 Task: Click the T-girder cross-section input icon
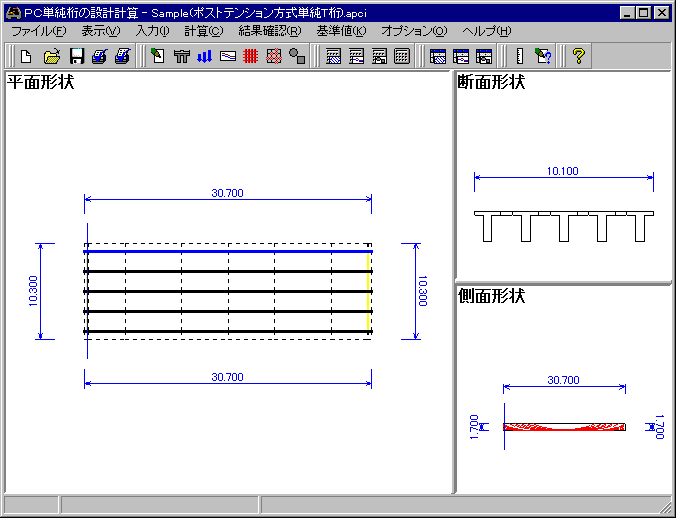click(182, 57)
